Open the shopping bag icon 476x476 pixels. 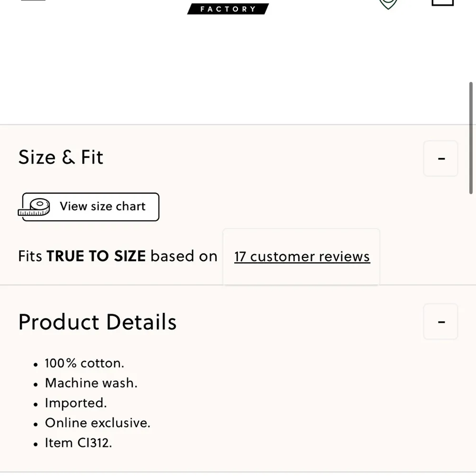tap(442, 2)
